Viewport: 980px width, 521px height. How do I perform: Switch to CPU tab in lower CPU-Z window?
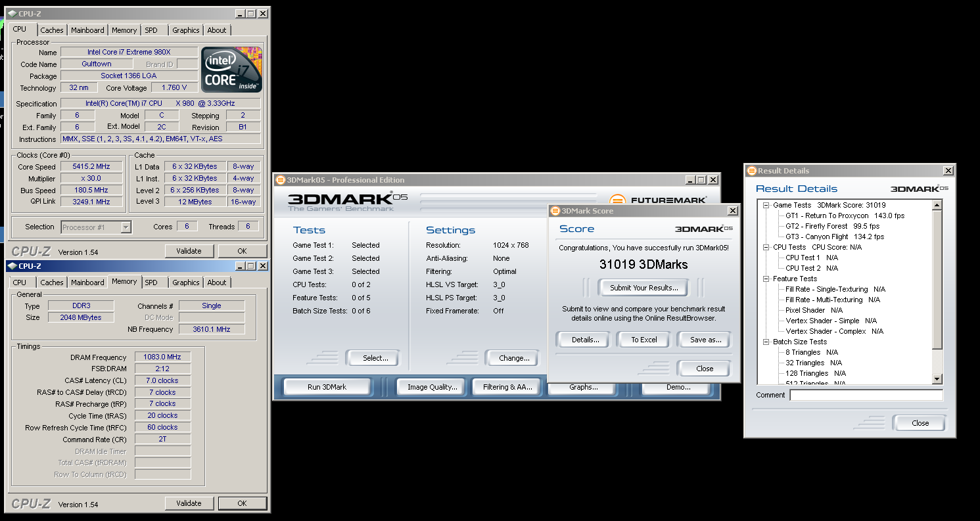click(x=20, y=283)
